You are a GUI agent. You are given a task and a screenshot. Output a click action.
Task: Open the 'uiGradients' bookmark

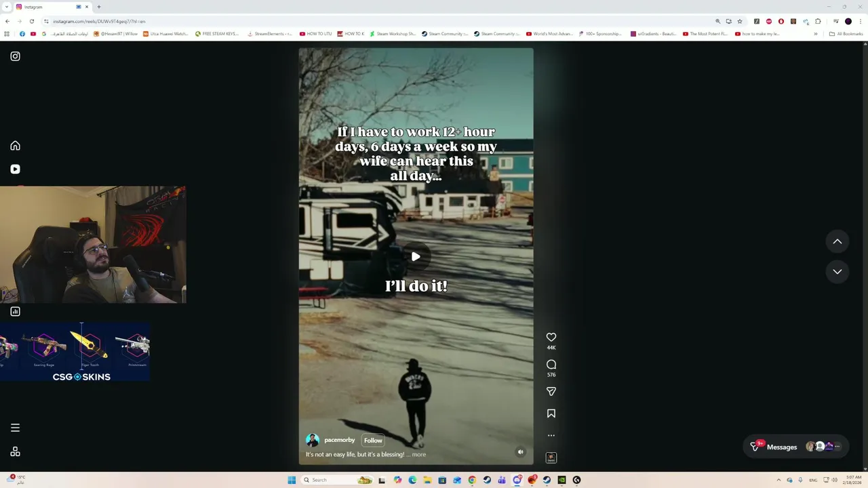653,33
